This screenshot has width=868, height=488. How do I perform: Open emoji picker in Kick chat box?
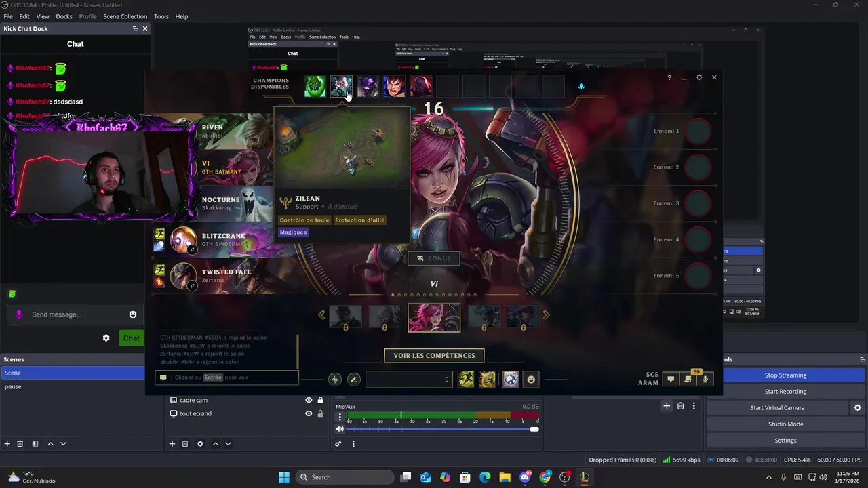pyautogui.click(x=133, y=314)
